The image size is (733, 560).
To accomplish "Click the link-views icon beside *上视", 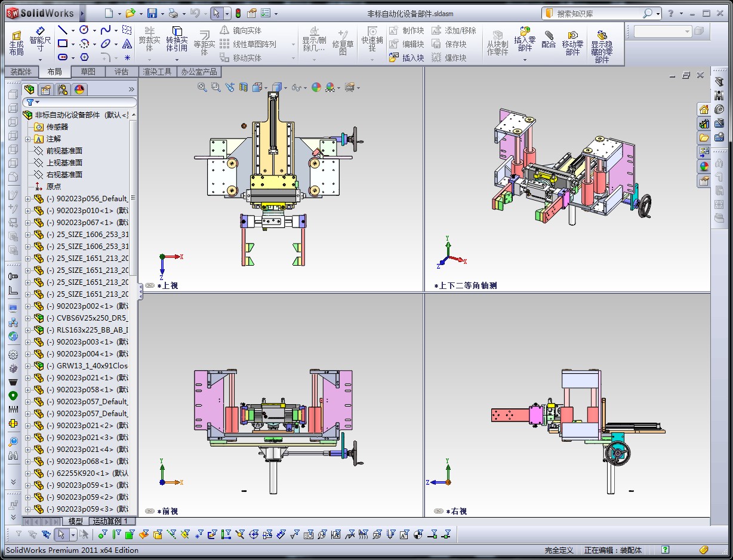I will click(149, 285).
